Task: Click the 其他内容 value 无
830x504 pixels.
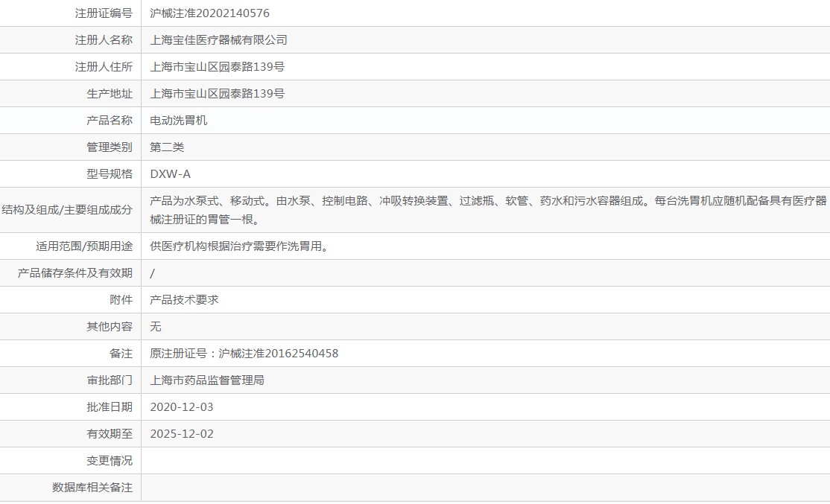Action: point(156,327)
